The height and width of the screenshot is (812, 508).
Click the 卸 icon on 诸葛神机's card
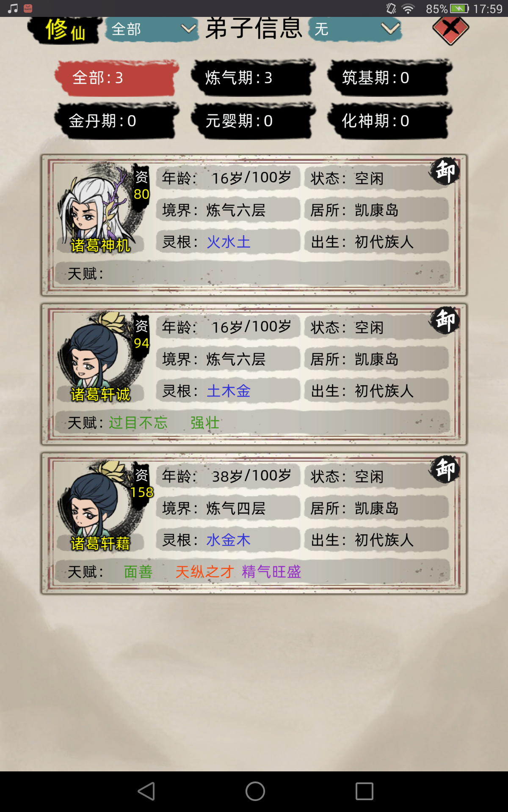point(445,171)
